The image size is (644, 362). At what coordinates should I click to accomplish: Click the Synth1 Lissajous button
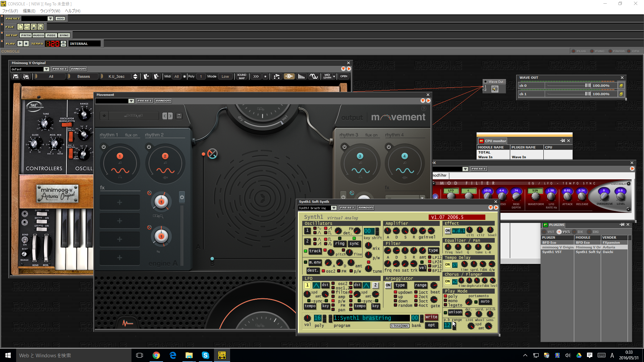coord(400,326)
